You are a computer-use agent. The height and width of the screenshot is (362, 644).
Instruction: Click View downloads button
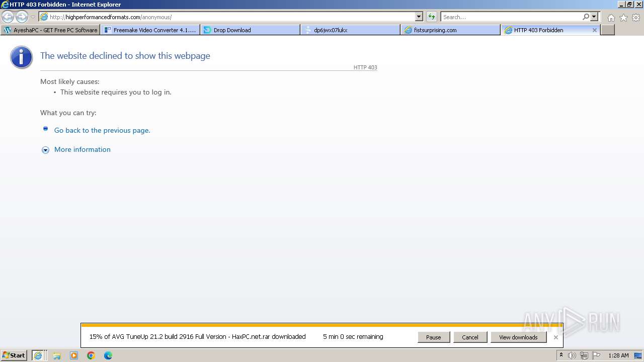click(x=518, y=337)
